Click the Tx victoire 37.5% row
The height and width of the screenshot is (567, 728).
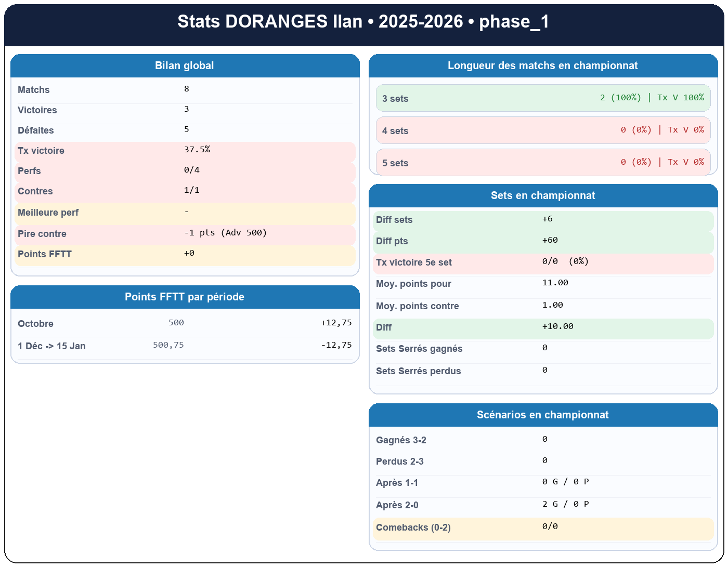coord(184,151)
